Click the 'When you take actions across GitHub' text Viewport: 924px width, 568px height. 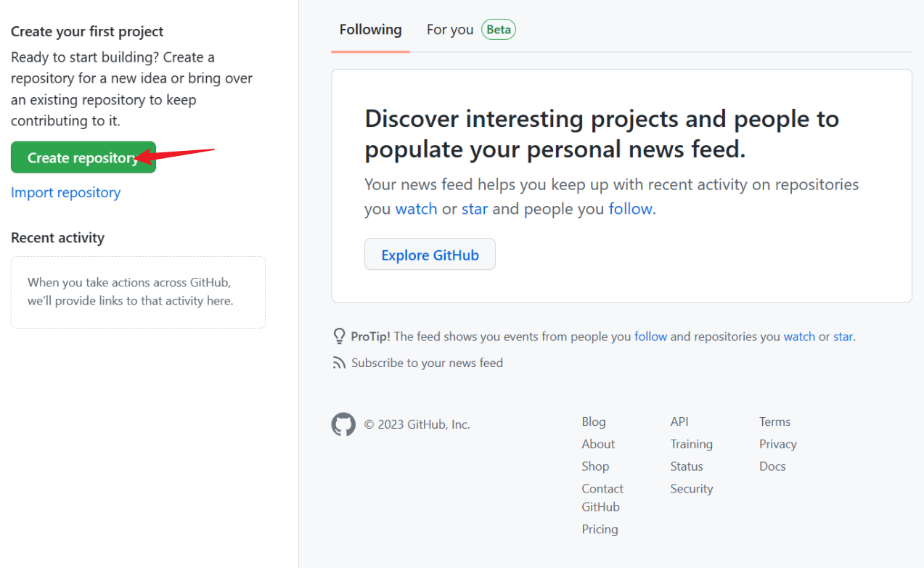pyautogui.click(x=131, y=292)
